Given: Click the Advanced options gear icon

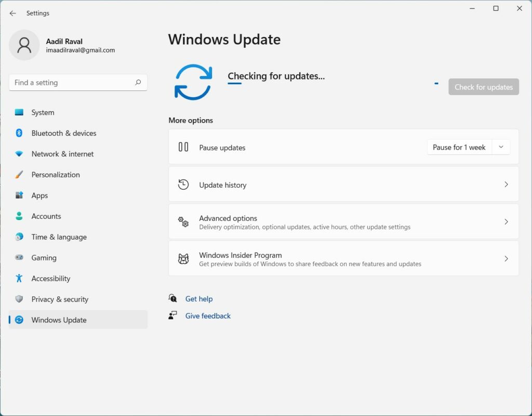Looking at the screenshot, I should [x=183, y=222].
